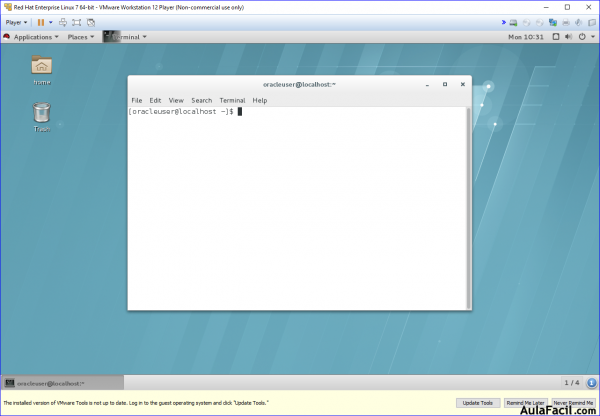The height and width of the screenshot is (416, 600).
Task: Expand the system menu arrow next to power
Action: point(593,37)
